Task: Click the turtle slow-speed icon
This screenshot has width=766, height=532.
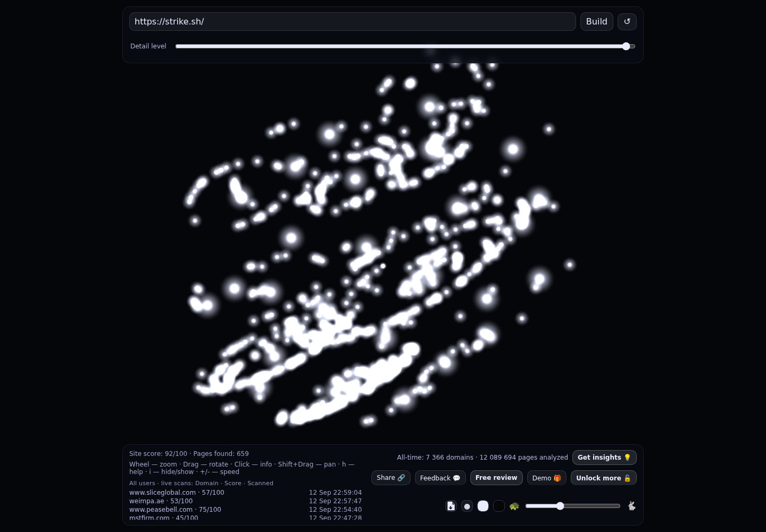Action: [514, 506]
